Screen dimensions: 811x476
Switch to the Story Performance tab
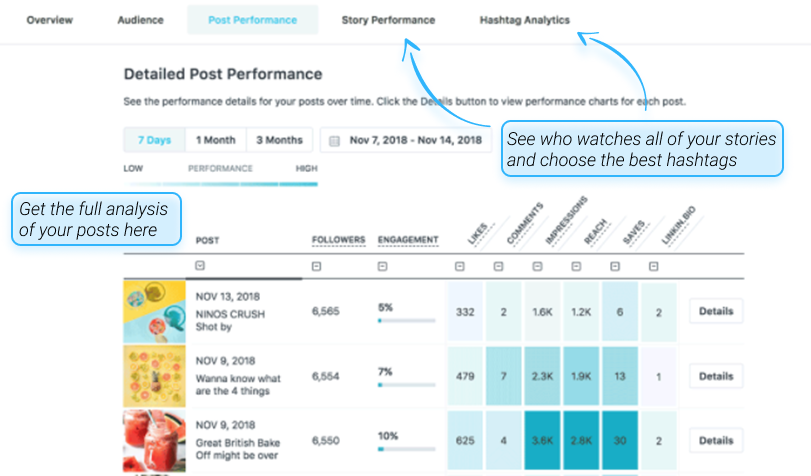[388, 20]
